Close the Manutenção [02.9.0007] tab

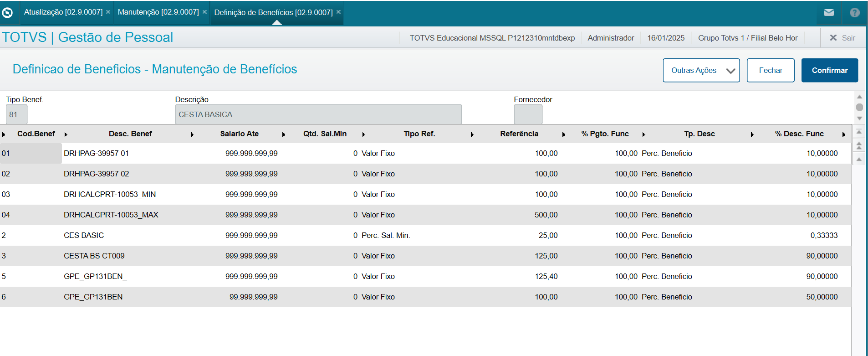(204, 12)
